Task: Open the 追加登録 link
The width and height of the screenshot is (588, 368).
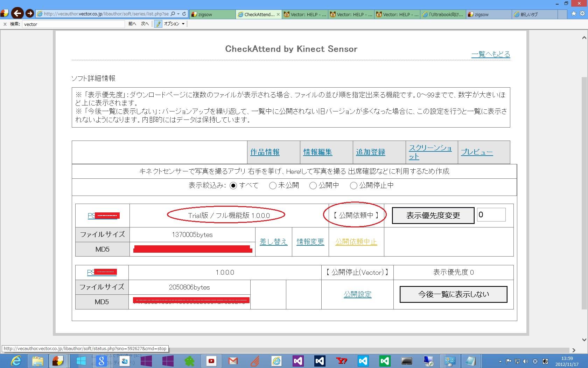Action: (x=371, y=152)
